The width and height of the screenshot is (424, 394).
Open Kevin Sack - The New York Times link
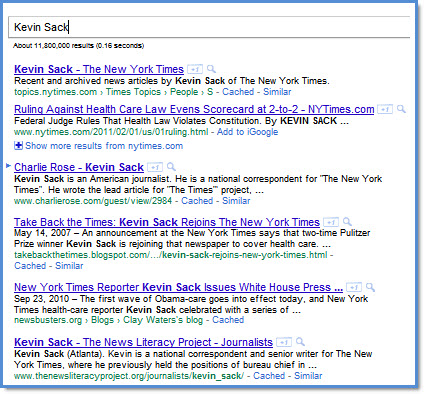click(99, 69)
